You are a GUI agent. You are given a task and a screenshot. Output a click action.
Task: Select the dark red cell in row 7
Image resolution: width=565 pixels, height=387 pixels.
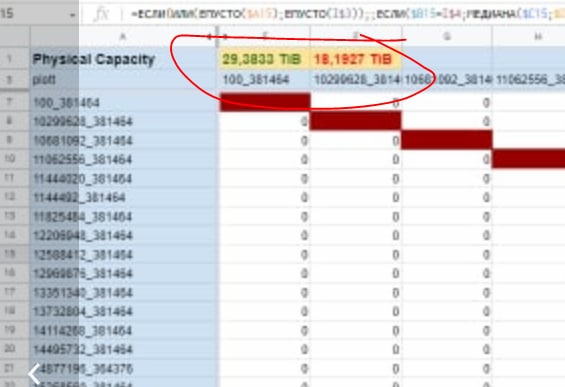click(265, 102)
